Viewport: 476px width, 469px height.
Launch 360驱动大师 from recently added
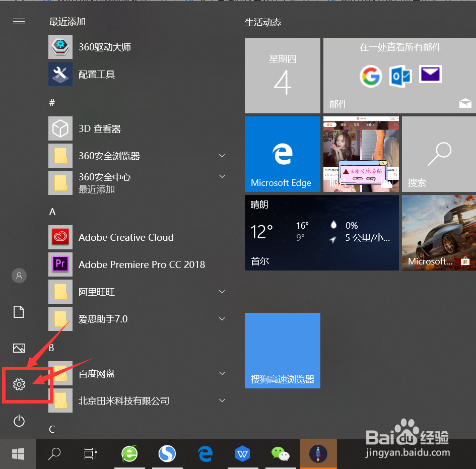[137, 47]
